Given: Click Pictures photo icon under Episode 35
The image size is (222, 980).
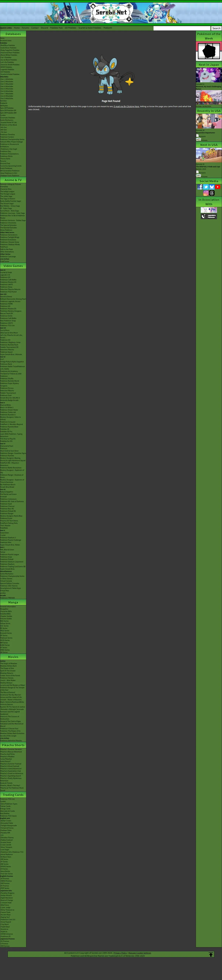Looking at the screenshot, I should coord(199,176).
